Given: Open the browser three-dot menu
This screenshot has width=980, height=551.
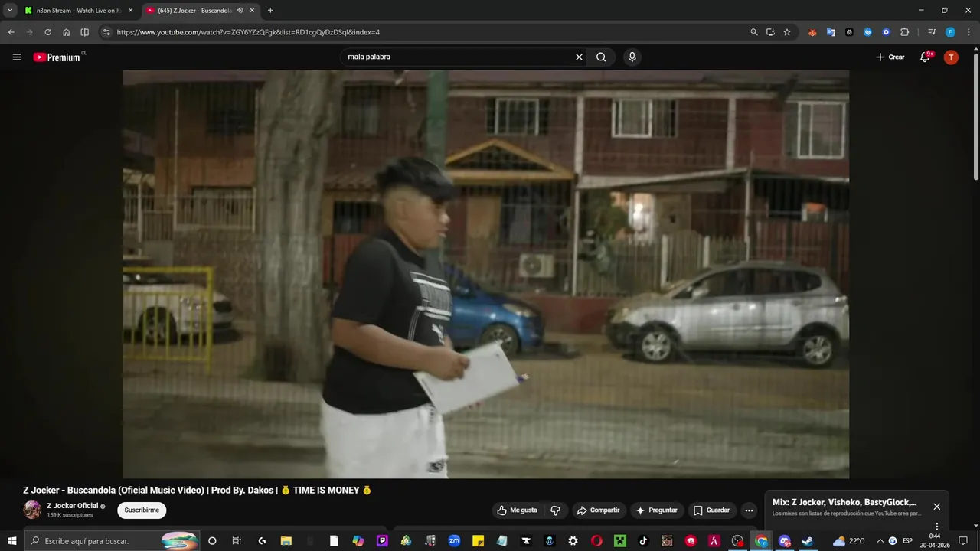Looking at the screenshot, I should coord(969,32).
